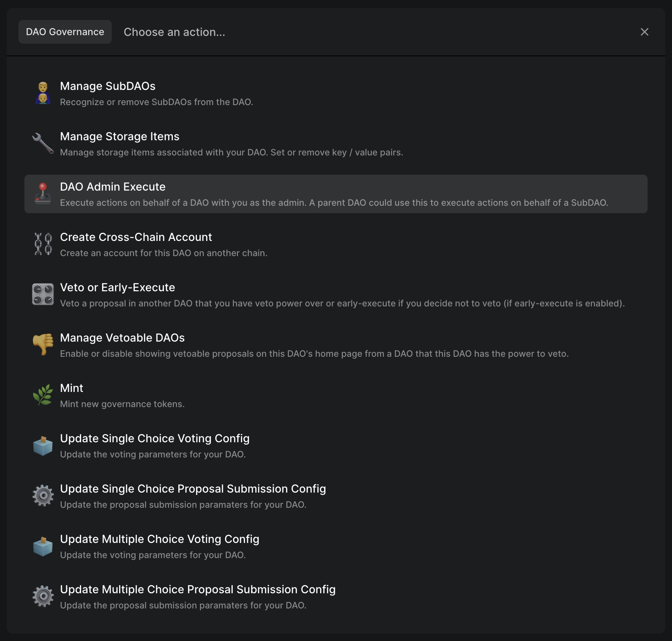
Task: Click the gear icon for Single Choice Proposal Submission
Action: point(43,496)
